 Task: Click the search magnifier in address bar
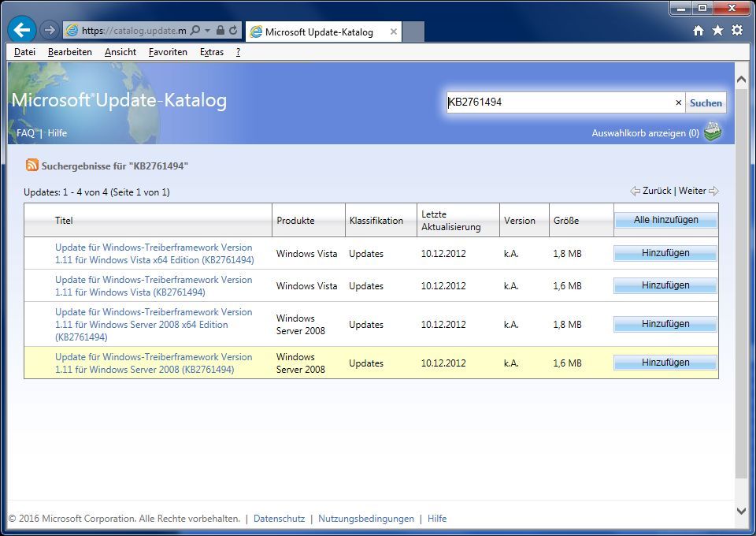coord(195,31)
